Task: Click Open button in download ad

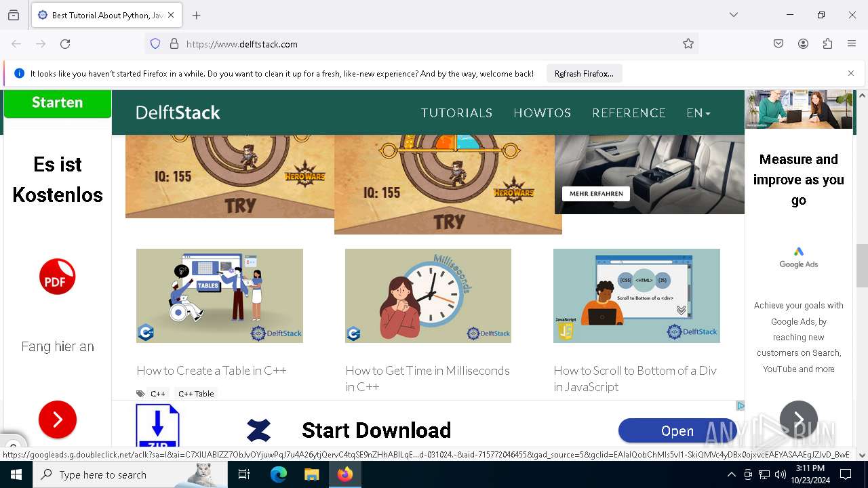Action: click(x=677, y=431)
